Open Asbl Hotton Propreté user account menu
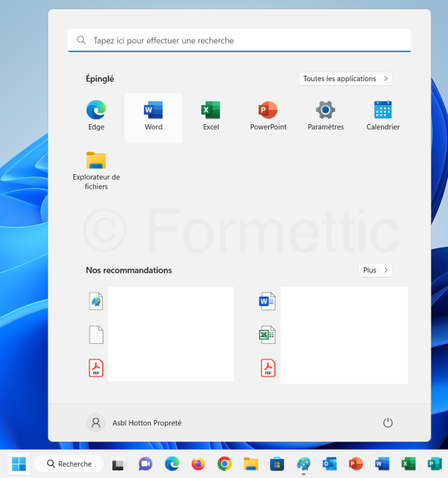 134,423
